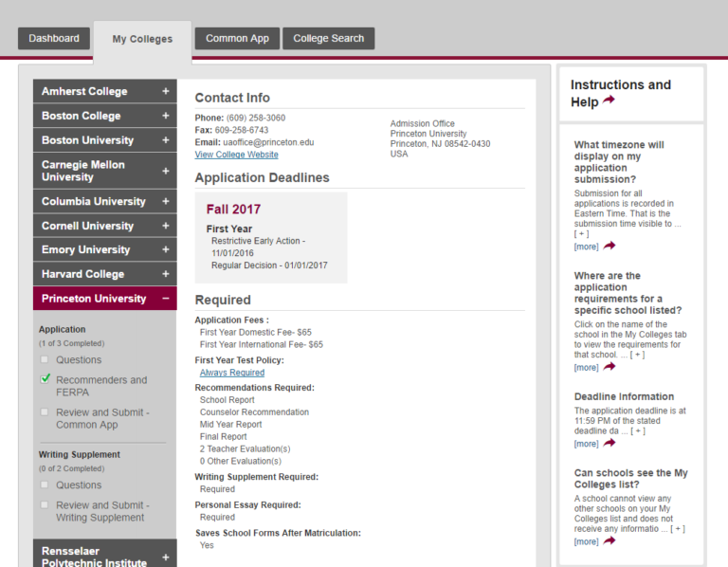
Task: Expand Harvard College plus icon
Action: pyautogui.click(x=165, y=274)
